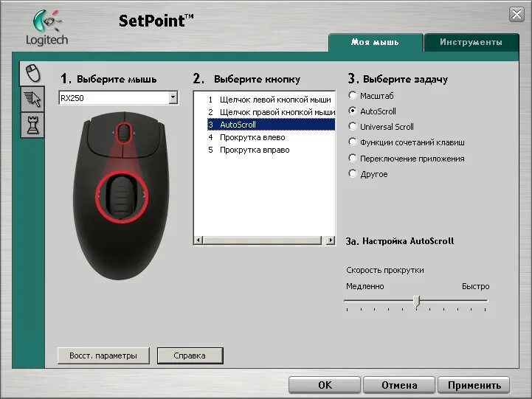The height and width of the screenshot is (399, 532).
Task: Select list row Прокрутка влево
Action: pyautogui.click(x=271, y=137)
